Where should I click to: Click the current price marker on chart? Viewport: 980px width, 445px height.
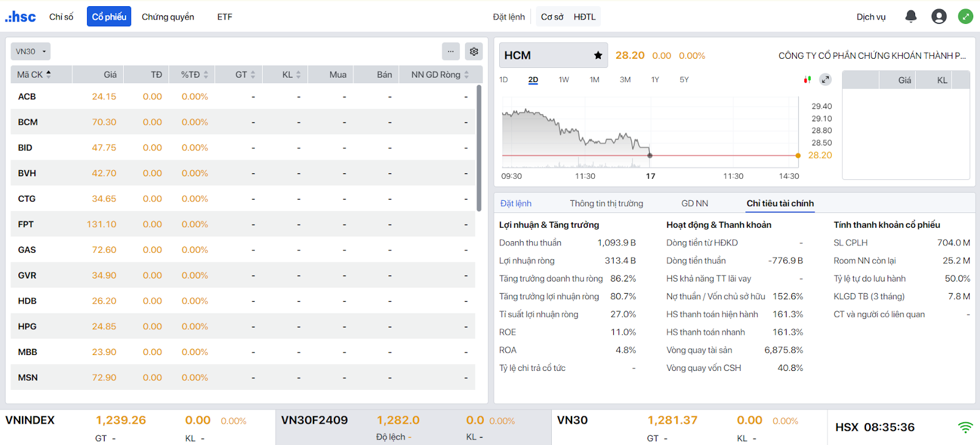797,155
